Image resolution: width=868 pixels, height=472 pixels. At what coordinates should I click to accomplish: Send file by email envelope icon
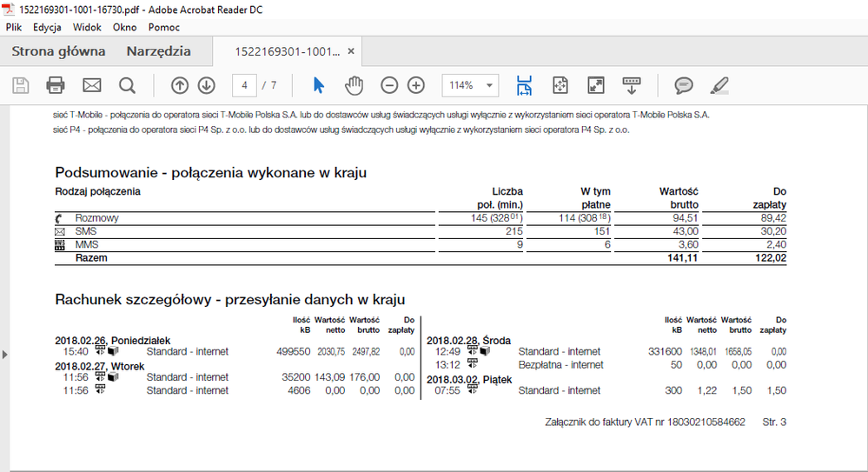pyautogui.click(x=92, y=85)
